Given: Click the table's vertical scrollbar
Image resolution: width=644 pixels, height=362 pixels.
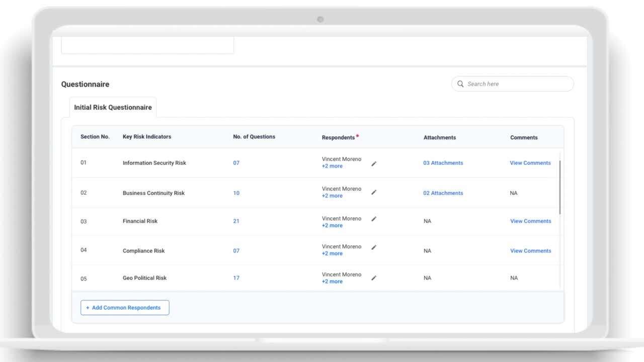Looking at the screenshot, I should (559, 186).
